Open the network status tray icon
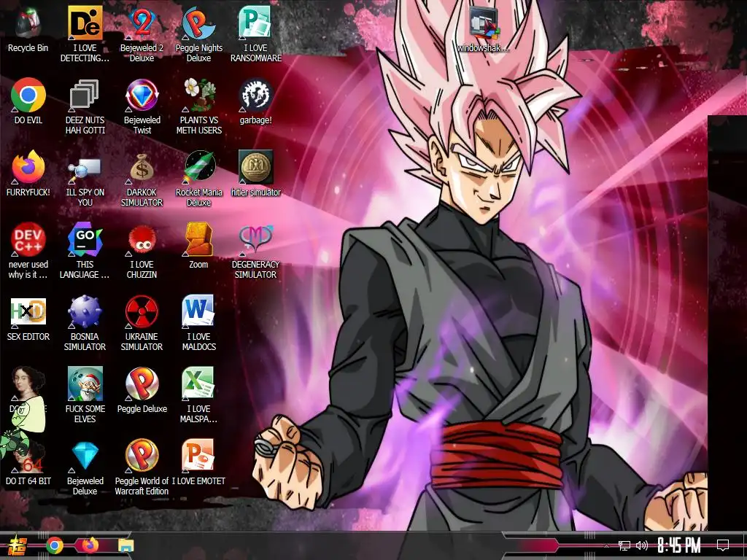Viewport: 747px width, 560px height. 624,545
